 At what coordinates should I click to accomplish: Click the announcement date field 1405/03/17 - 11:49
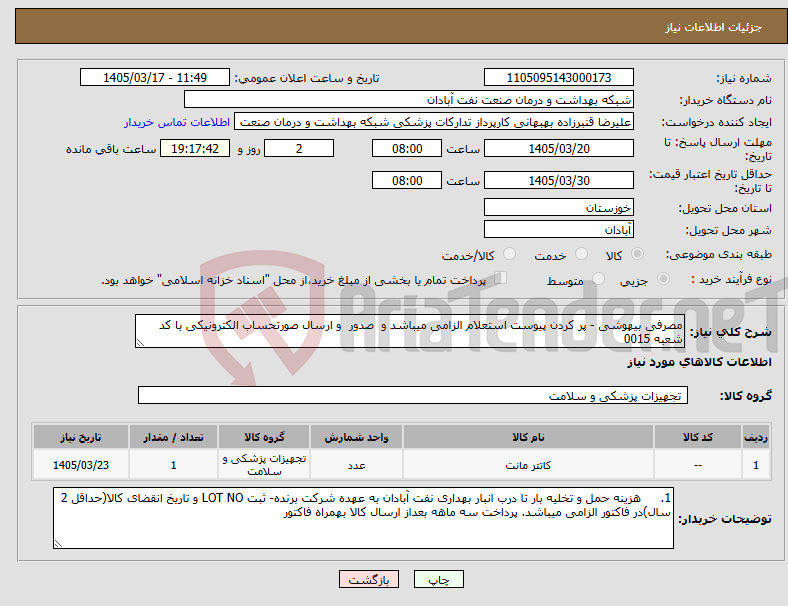tap(155, 77)
